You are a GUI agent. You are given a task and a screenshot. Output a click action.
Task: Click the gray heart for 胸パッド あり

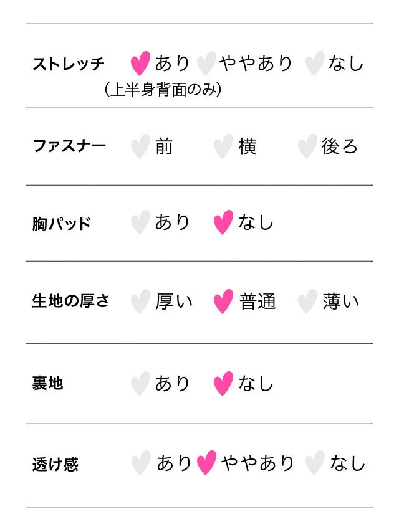(140, 222)
